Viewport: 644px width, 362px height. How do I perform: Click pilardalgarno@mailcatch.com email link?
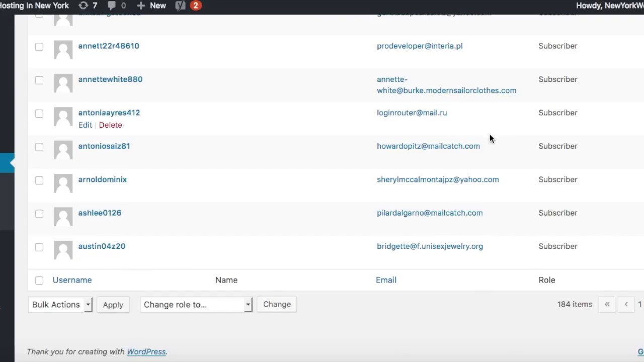click(430, 213)
